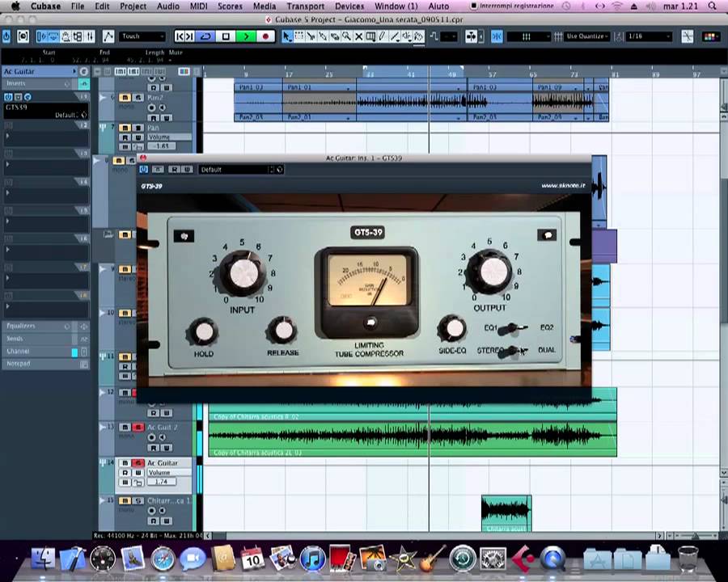Image resolution: width=728 pixels, height=582 pixels.
Task: Toggle the Cycle loop button
Action: click(x=206, y=36)
